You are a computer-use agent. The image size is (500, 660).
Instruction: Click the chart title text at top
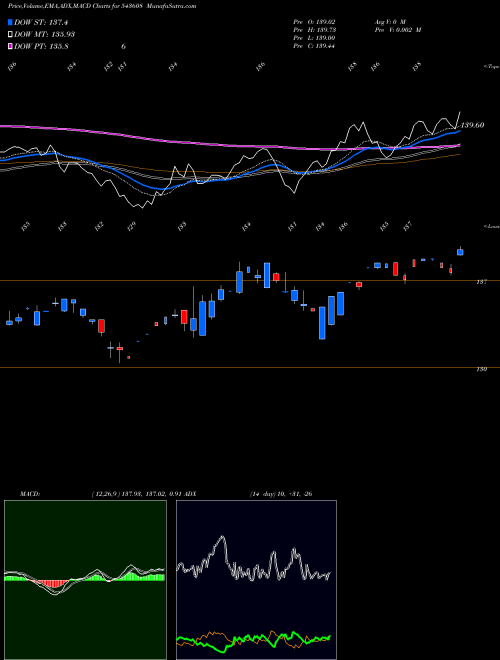pyautogui.click(x=102, y=6)
